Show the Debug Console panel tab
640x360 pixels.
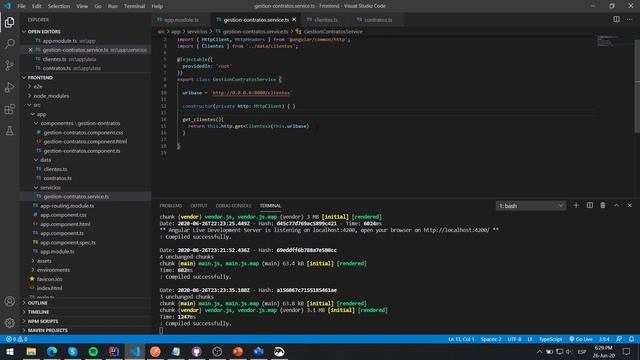tap(233, 206)
